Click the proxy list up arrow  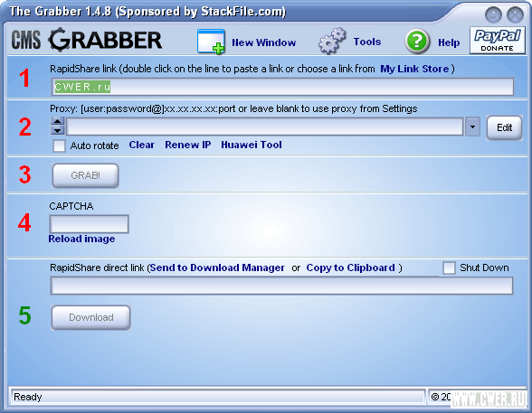[58, 121]
